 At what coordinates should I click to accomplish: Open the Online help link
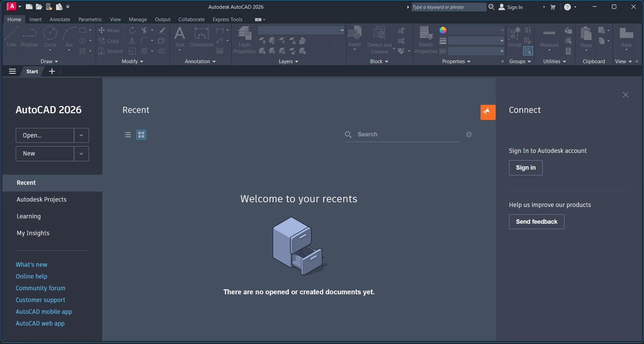tap(32, 276)
